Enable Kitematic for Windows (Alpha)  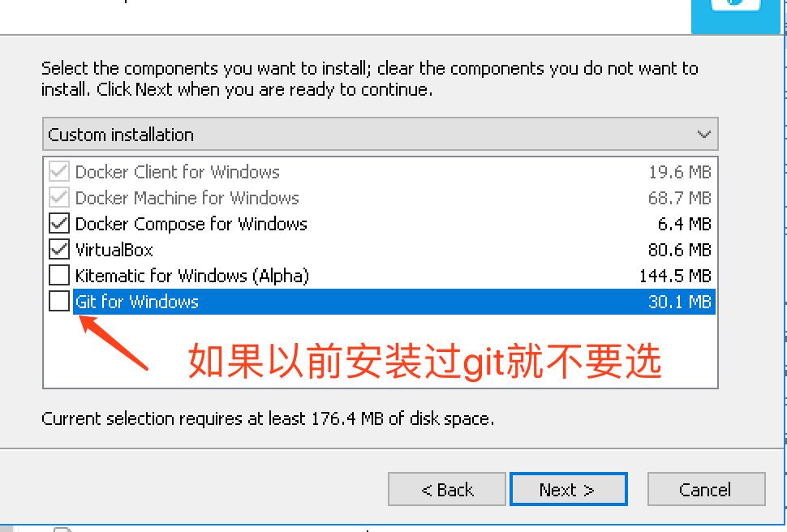(x=58, y=276)
